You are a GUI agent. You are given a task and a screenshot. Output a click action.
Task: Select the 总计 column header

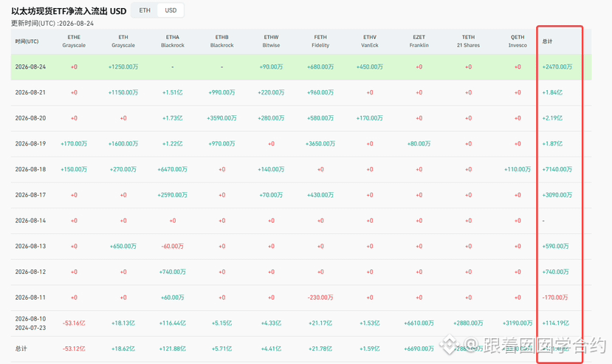(x=547, y=41)
